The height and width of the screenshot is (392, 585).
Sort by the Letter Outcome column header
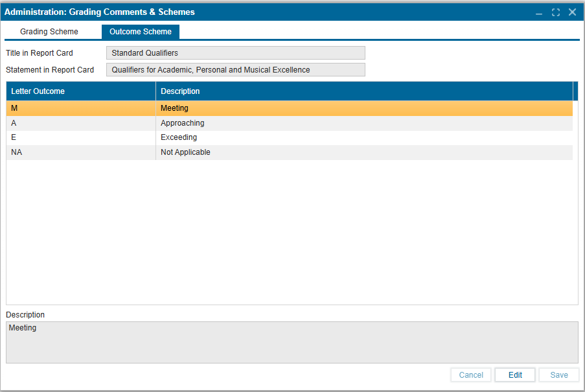[81, 91]
